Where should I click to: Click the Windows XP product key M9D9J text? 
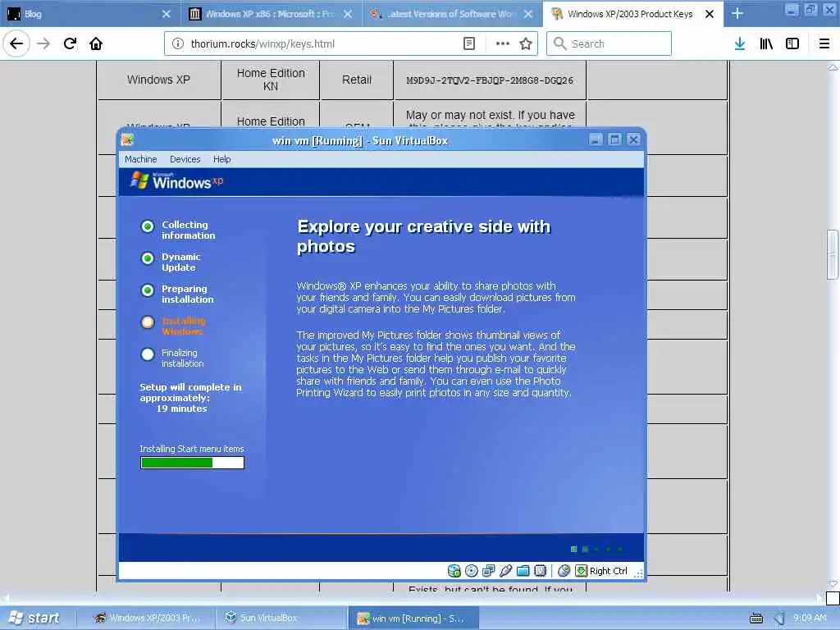coord(490,80)
